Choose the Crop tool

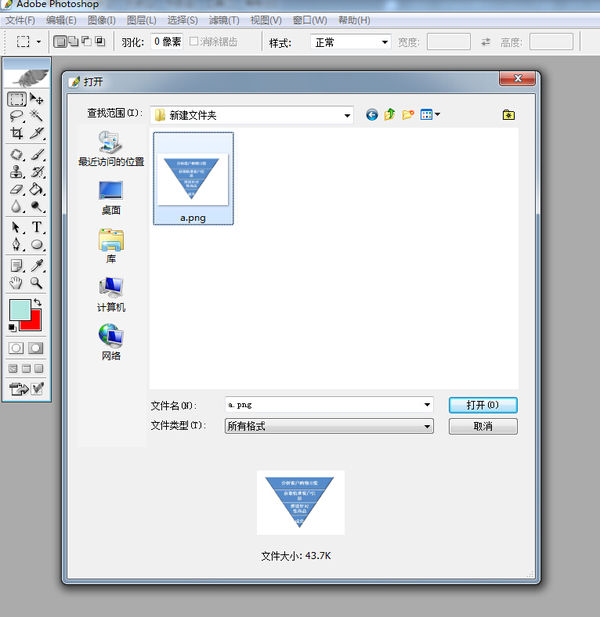click(17, 133)
